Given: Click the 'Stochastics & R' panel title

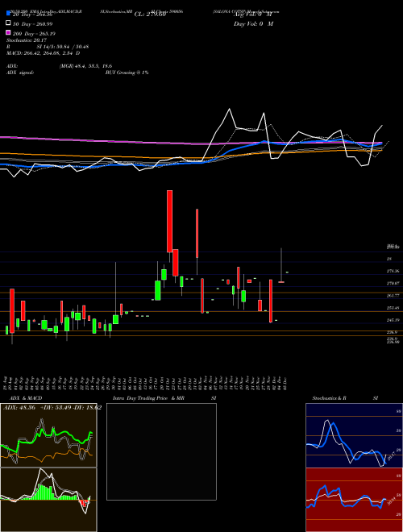Looking at the screenshot, I should click(330, 398).
